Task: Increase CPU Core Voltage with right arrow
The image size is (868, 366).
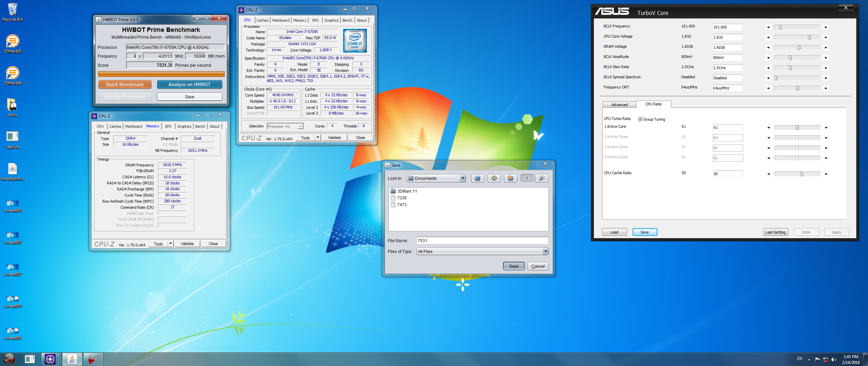Action: (826, 37)
